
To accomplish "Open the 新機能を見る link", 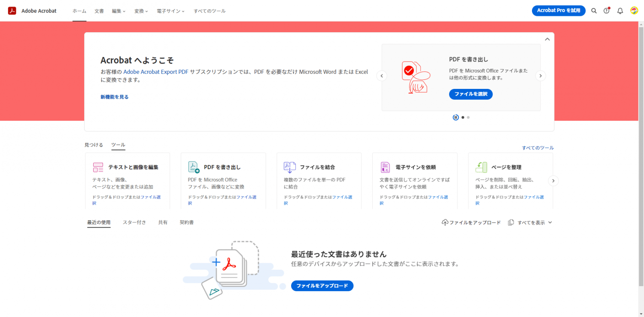I will tap(115, 97).
